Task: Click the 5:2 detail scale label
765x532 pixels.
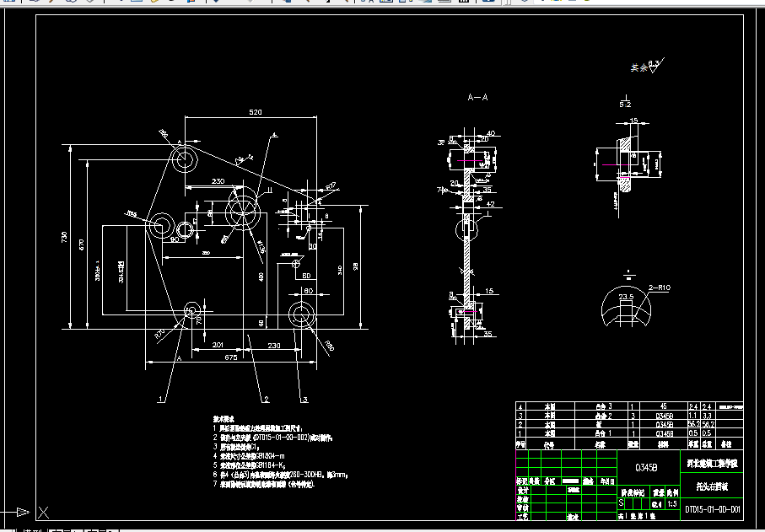Action: (x=625, y=105)
